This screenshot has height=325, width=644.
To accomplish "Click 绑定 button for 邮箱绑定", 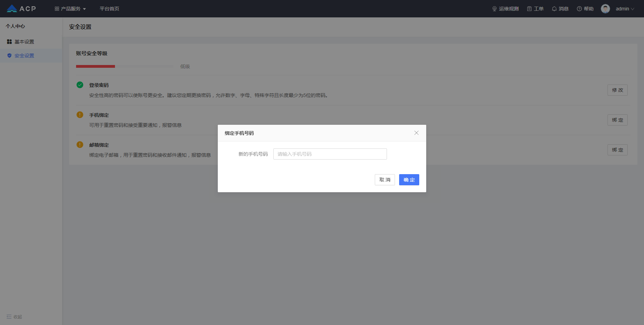I will coord(618,150).
